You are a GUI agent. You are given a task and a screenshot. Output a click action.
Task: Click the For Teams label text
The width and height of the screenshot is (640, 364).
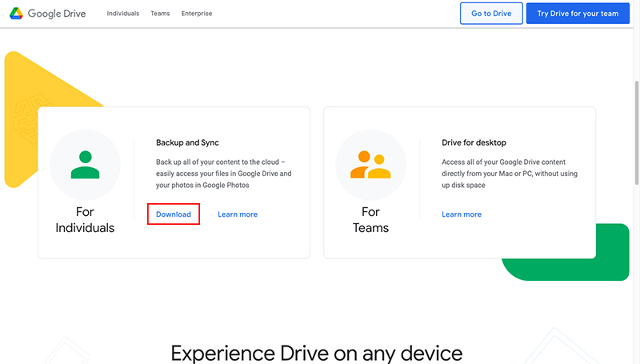coord(371,220)
